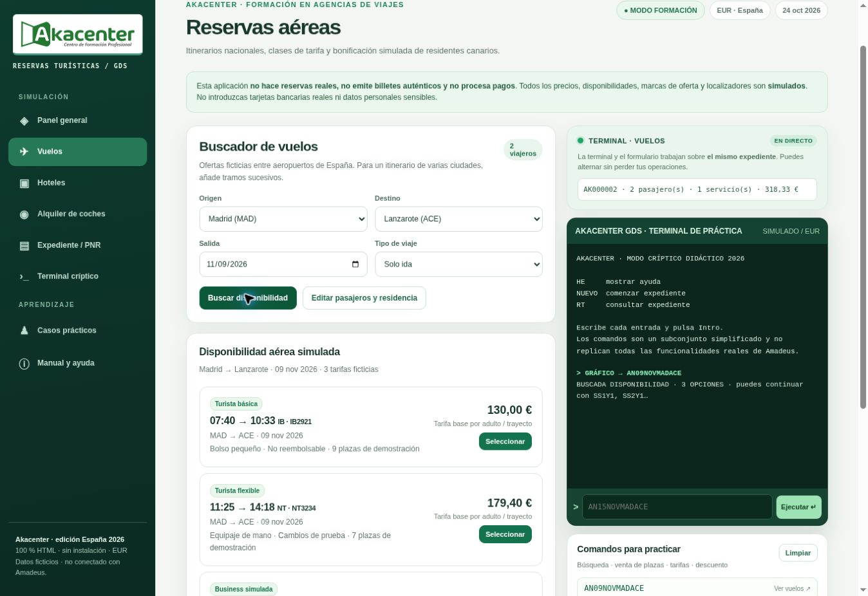Click the Turista flexible fare tag
Viewport: 868px width, 596px height.
pos(237,491)
